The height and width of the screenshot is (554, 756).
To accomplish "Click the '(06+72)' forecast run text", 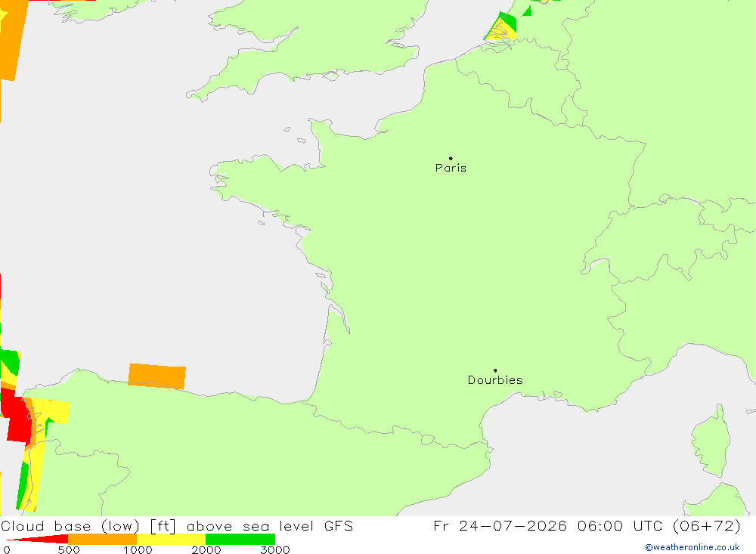I will (x=706, y=525).
